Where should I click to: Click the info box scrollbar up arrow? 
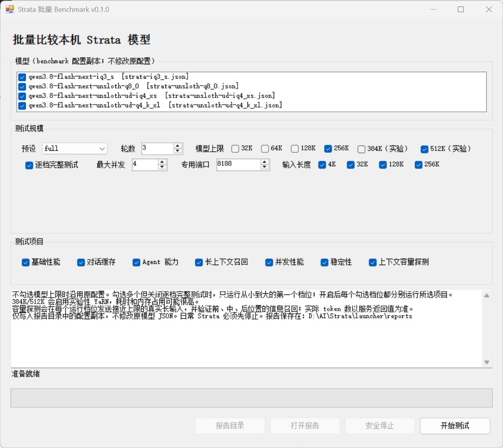click(x=487, y=296)
